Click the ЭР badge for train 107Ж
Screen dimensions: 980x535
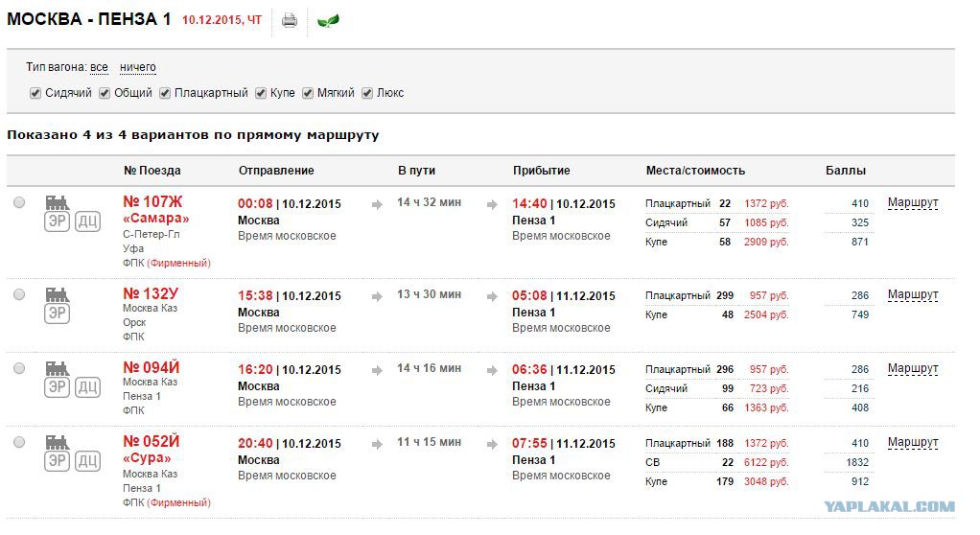[x=57, y=221]
